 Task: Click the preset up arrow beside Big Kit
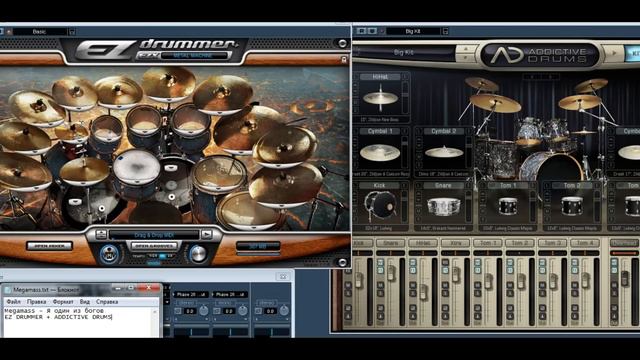(x=465, y=49)
